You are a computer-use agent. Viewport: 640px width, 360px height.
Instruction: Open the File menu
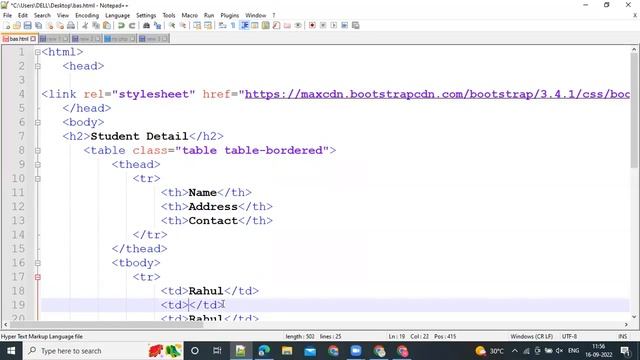[x=7, y=16]
